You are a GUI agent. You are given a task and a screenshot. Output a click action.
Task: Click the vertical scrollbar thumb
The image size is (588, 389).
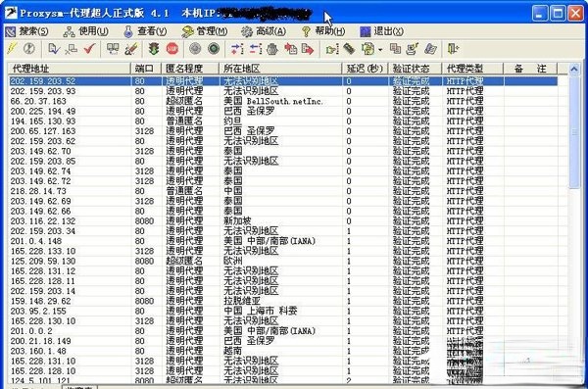click(x=573, y=132)
